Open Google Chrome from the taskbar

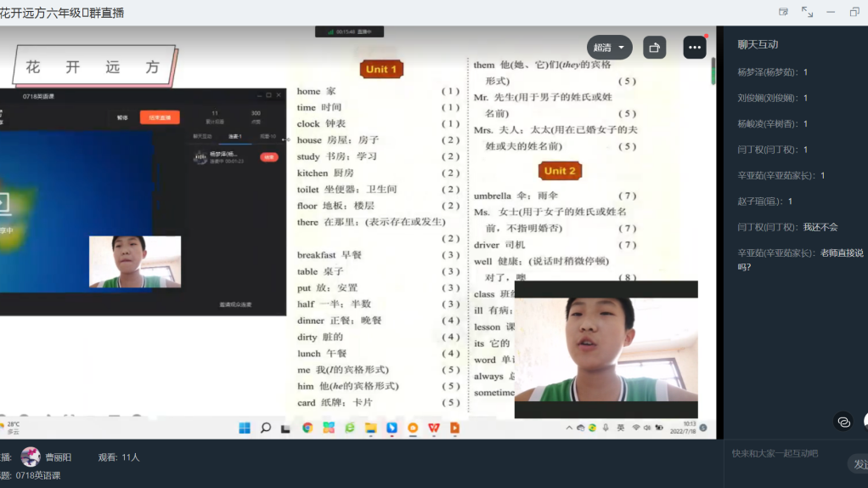(x=307, y=428)
